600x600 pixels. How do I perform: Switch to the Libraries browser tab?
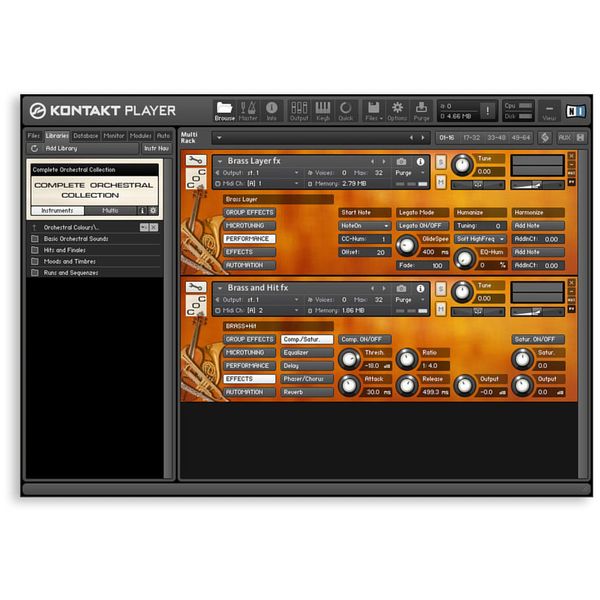(57, 136)
